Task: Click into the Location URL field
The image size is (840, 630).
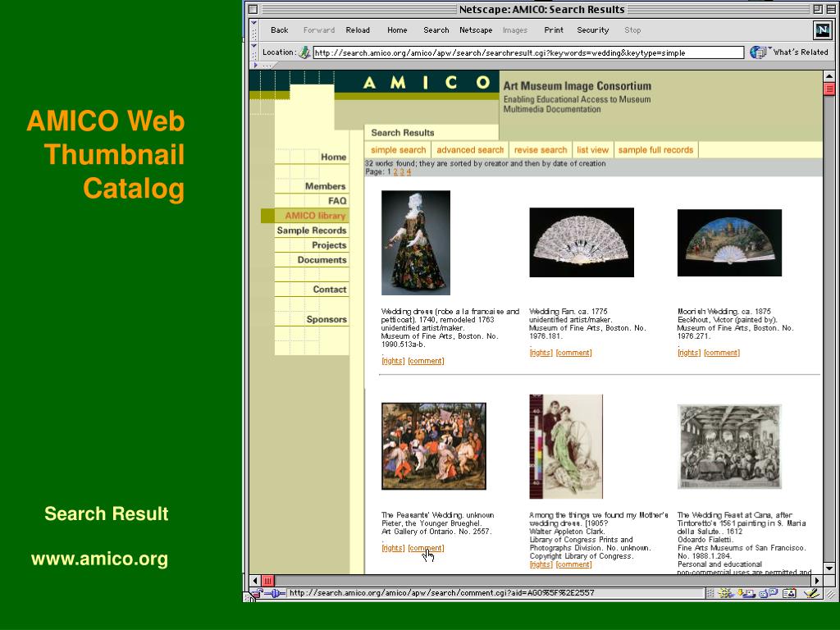Action: pyautogui.click(x=528, y=52)
